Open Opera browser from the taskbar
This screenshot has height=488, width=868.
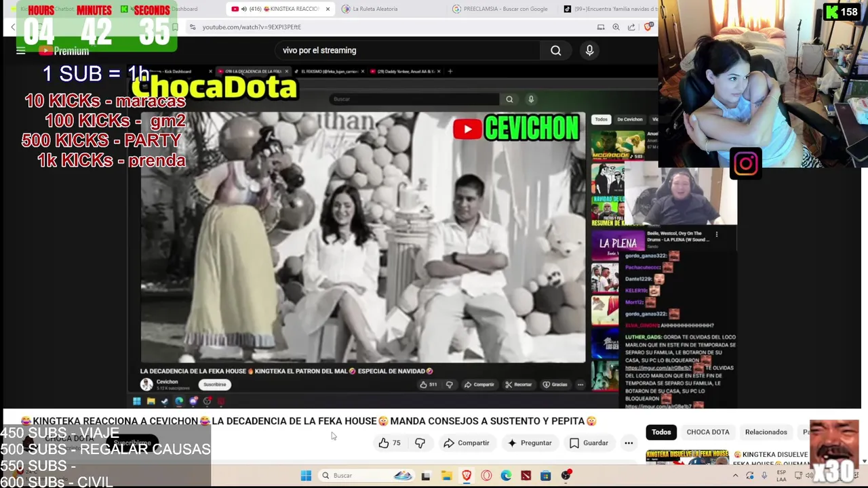pos(486,476)
